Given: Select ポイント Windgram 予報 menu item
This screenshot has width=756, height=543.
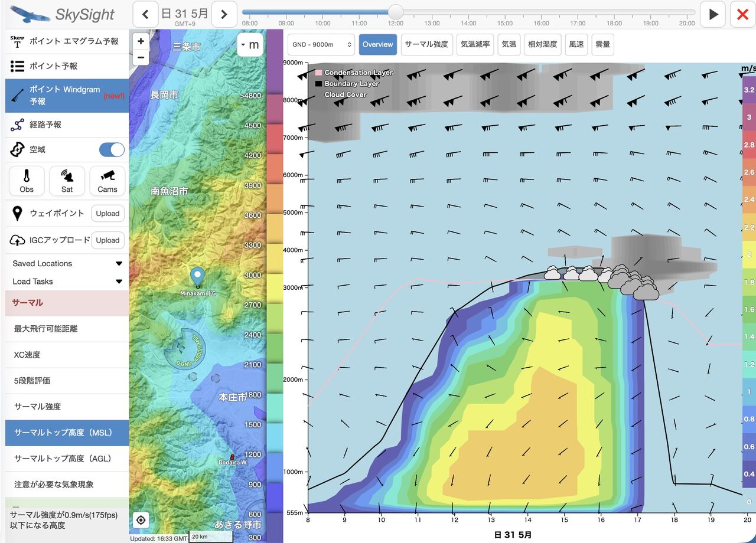Looking at the screenshot, I should click(x=67, y=96).
